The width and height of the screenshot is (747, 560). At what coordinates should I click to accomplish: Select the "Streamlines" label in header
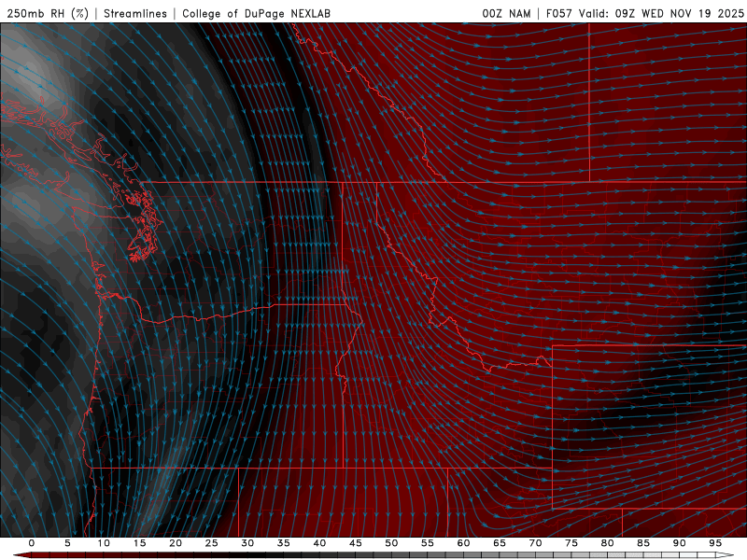tap(135, 13)
